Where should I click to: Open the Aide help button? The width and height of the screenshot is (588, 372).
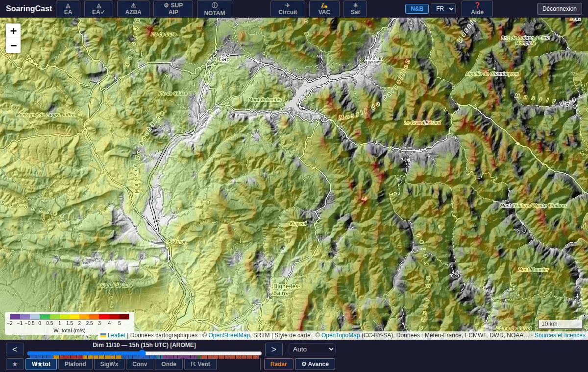coord(477,9)
